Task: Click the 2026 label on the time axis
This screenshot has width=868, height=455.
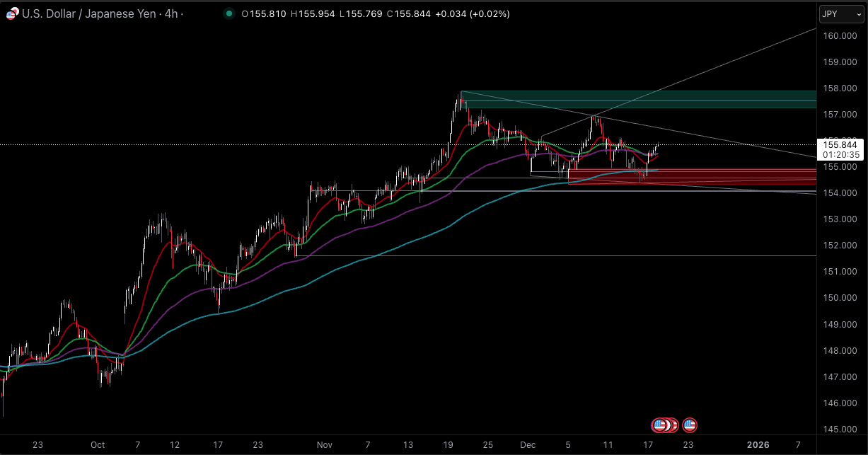Action: click(760, 444)
